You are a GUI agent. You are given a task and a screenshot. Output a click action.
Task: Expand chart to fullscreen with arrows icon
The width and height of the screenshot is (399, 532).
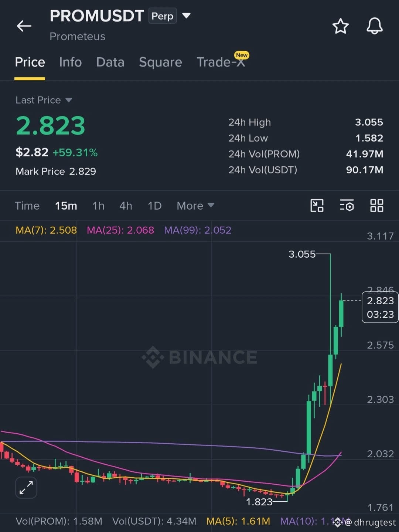26,488
